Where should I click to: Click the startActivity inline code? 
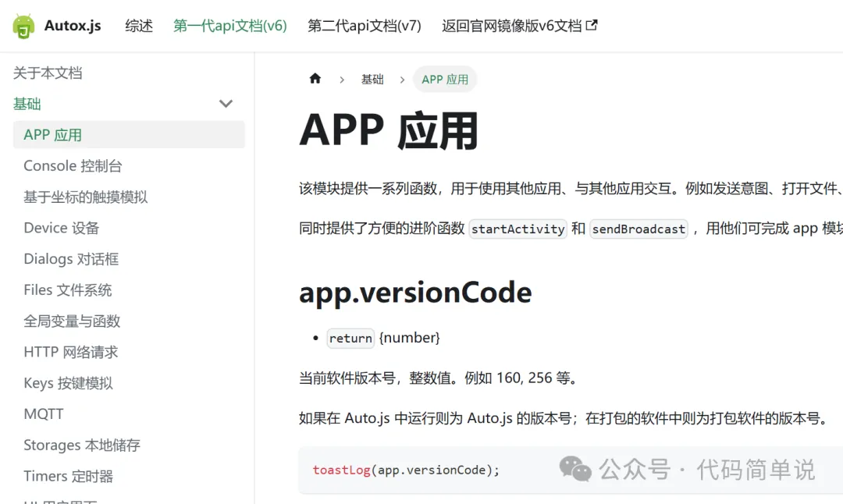518,229
